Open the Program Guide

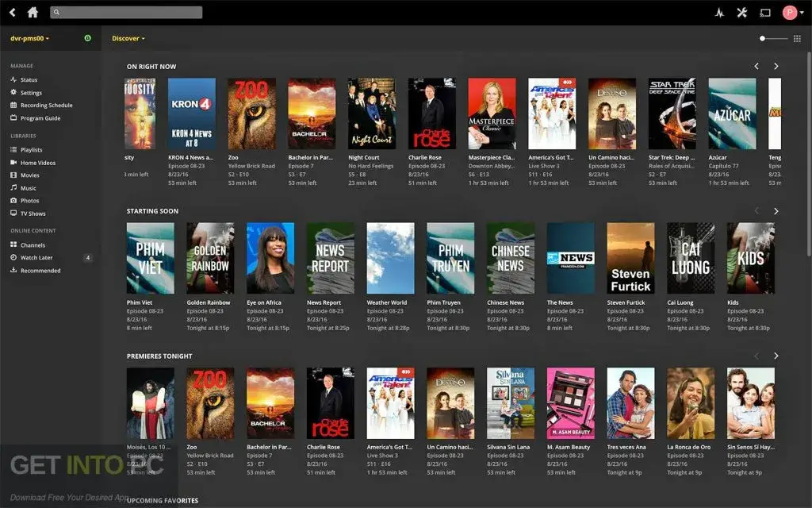[44, 117]
